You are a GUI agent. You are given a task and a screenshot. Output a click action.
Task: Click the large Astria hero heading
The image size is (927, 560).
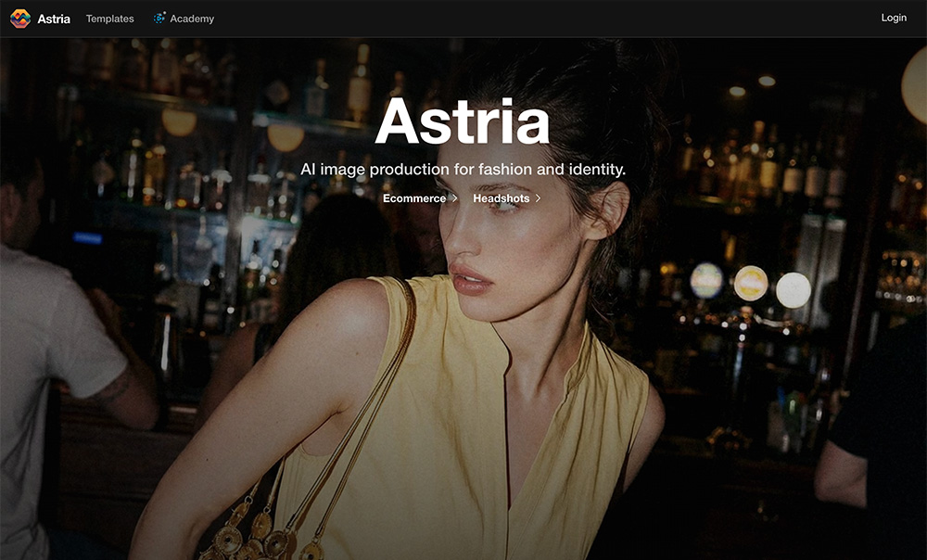tap(463, 121)
